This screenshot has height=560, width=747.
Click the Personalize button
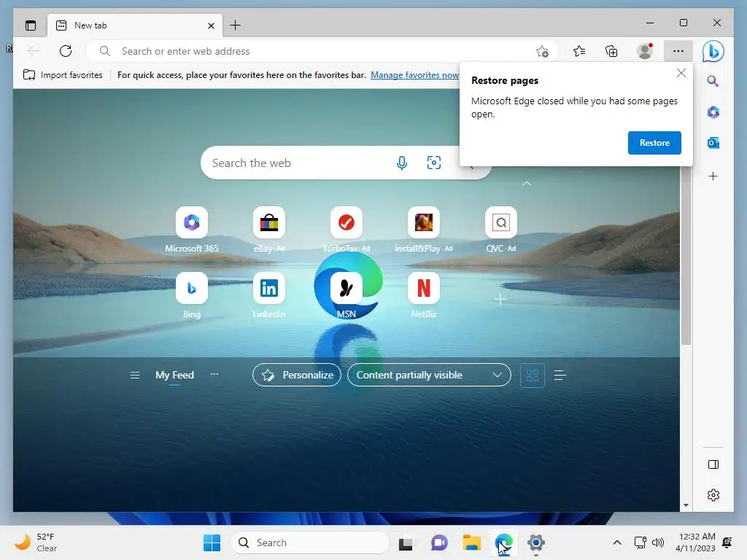(297, 375)
